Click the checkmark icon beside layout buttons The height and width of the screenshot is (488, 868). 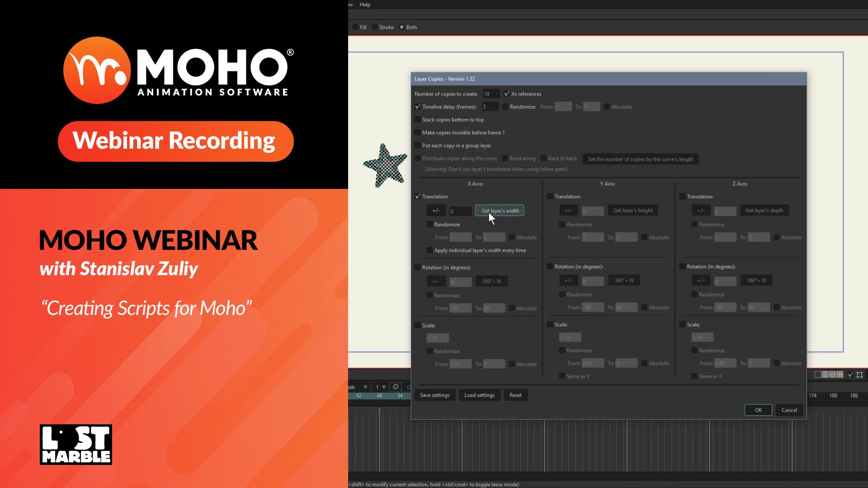coord(850,375)
